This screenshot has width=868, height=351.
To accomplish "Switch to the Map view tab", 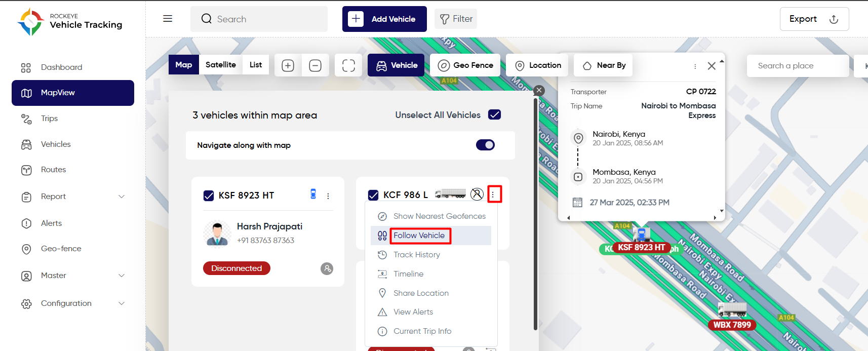I will pyautogui.click(x=184, y=65).
